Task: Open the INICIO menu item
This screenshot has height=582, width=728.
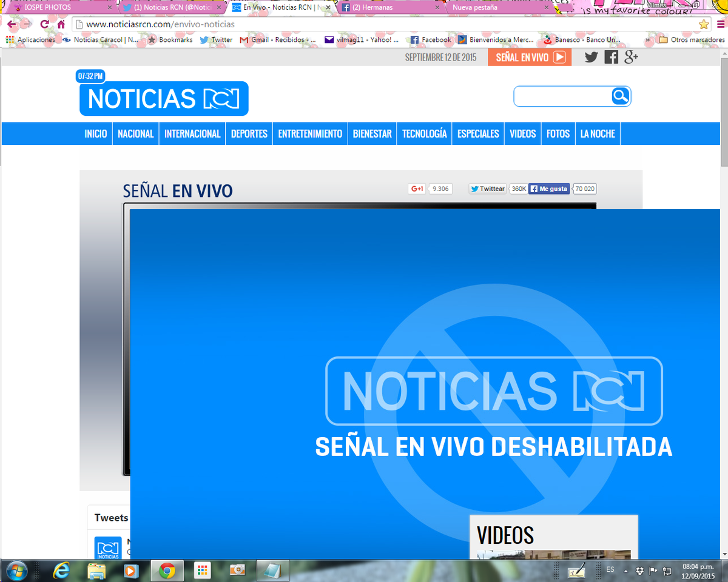Action: click(x=96, y=133)
